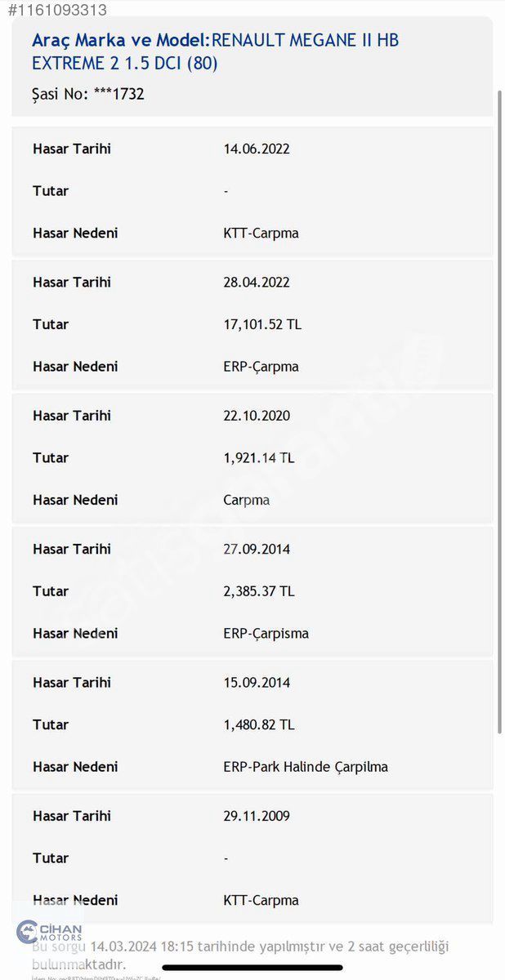Click the 2,385.37 TL amount
Viewport: 505px width, 980px height.
point(259,591)
